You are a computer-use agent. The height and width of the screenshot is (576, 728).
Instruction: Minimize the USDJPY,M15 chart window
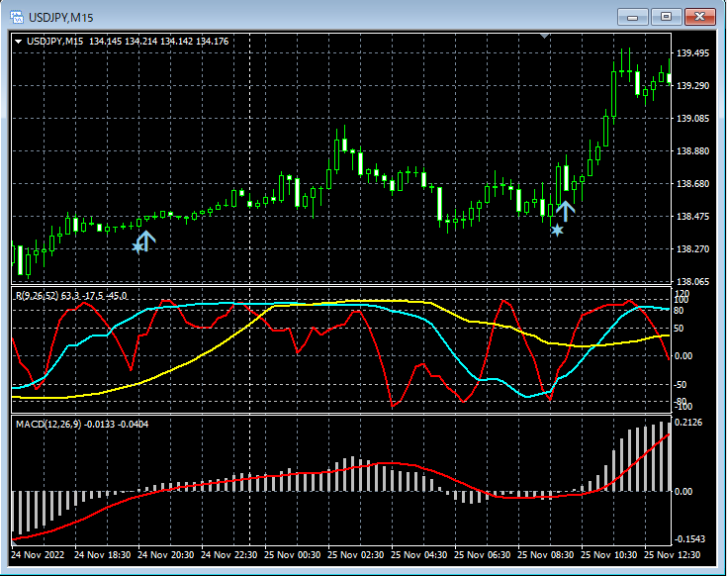pos(632,17)
